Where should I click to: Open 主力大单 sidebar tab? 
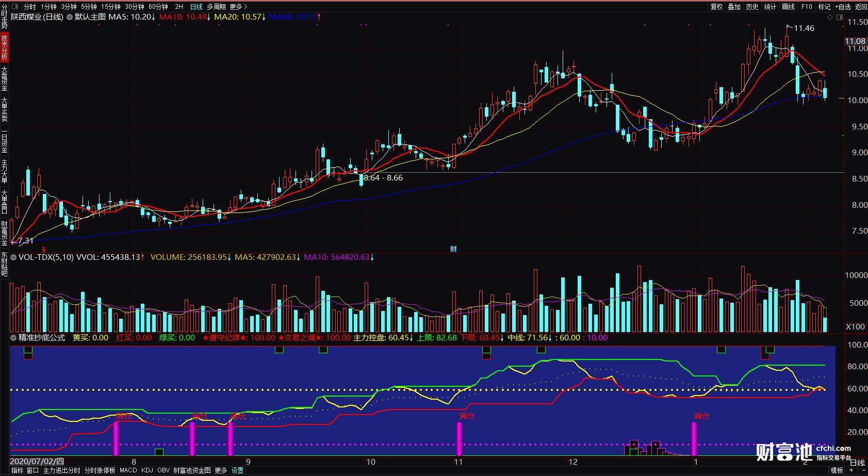point(4,172)
